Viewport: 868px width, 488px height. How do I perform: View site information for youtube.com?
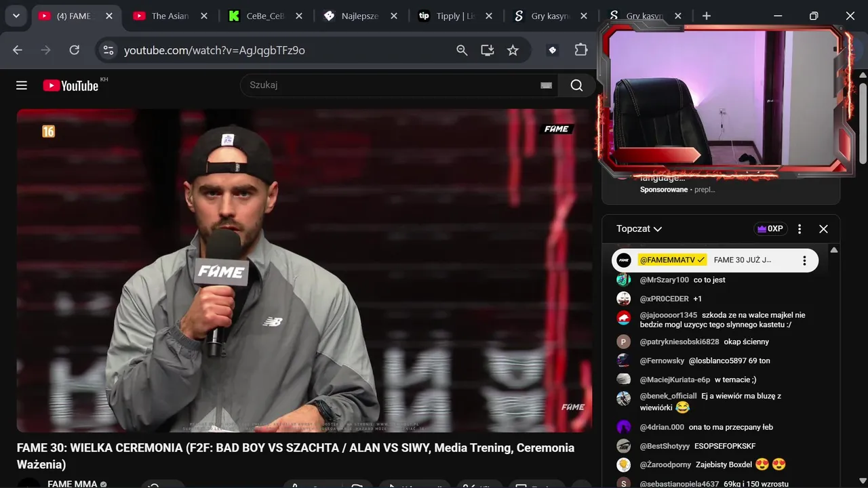click(108, 50)
